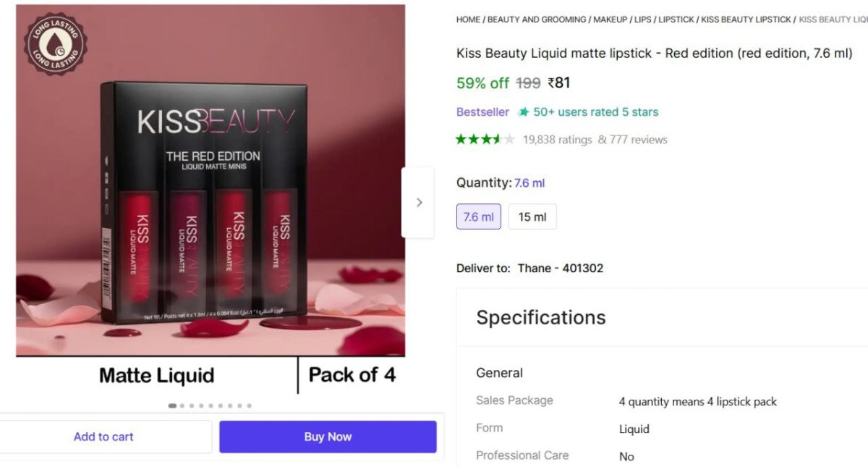868x467 pixels.
Task: Navigate to LIPS breadcrumb
Action: point(643,20)
